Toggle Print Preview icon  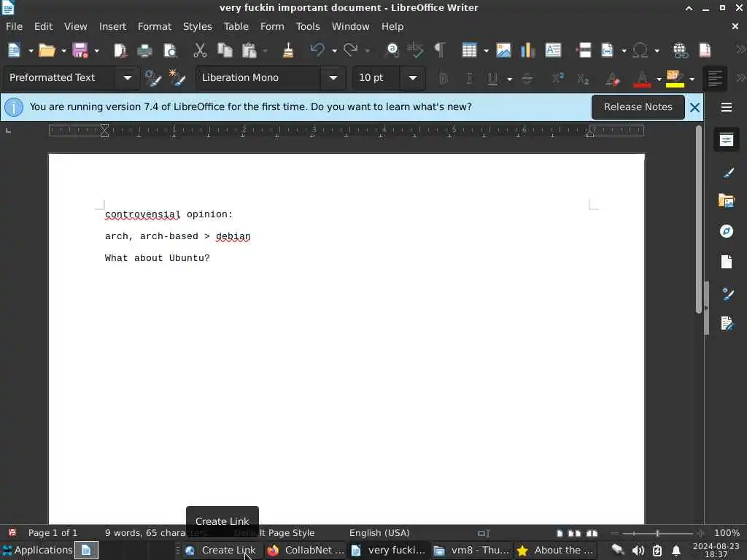169,50
